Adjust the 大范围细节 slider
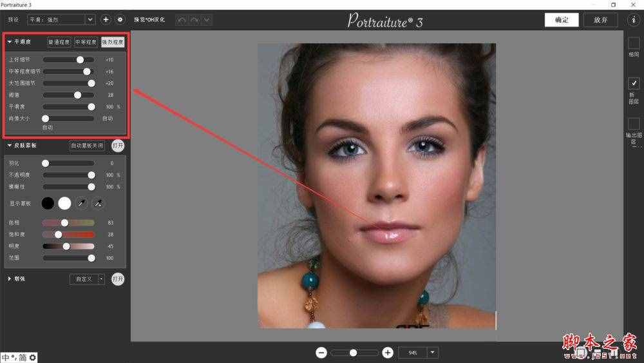This screenshot has width=644, height=363. (x=69, y=83)
